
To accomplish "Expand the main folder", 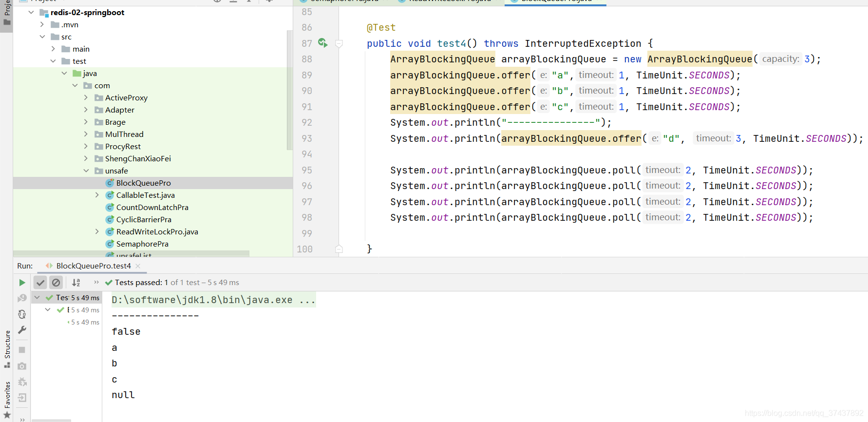I will pyautogui.click(x=53, y=49).
